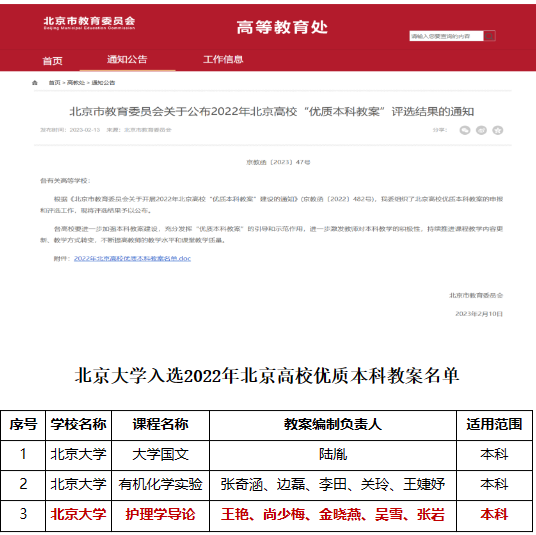Click the 各有关高等学校 salutation line
Image resolution: width=536 pixels, height=535 pixels.
pos(65,181)
